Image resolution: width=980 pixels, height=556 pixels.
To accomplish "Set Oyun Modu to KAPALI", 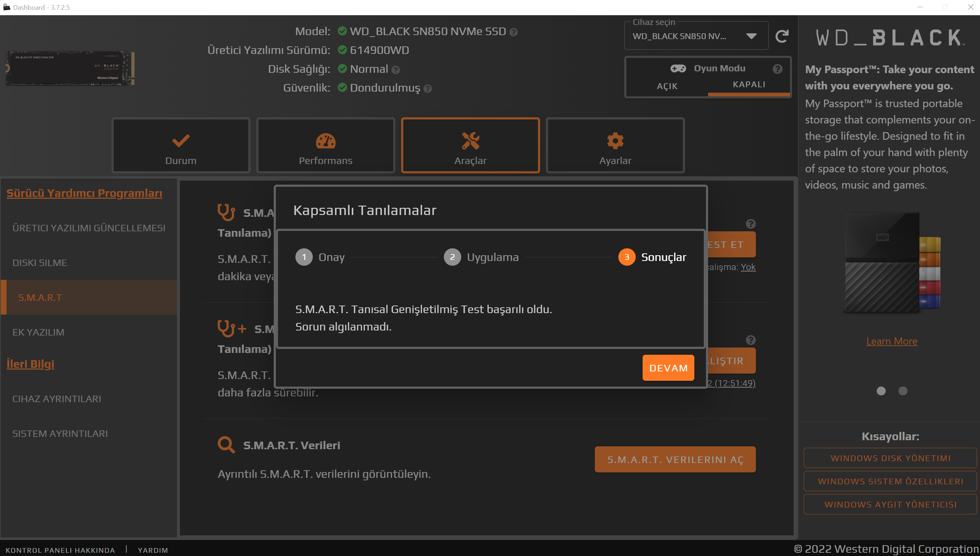I will 749,84.
